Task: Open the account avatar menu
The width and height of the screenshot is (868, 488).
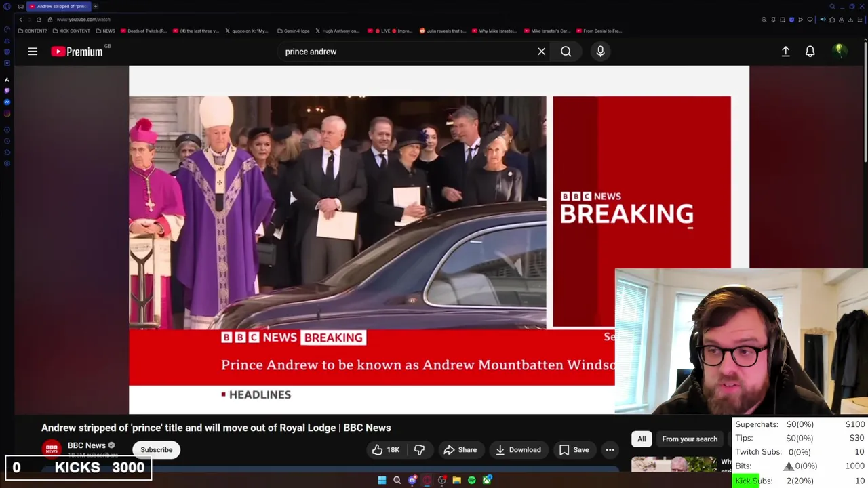Action: (839, 52)
